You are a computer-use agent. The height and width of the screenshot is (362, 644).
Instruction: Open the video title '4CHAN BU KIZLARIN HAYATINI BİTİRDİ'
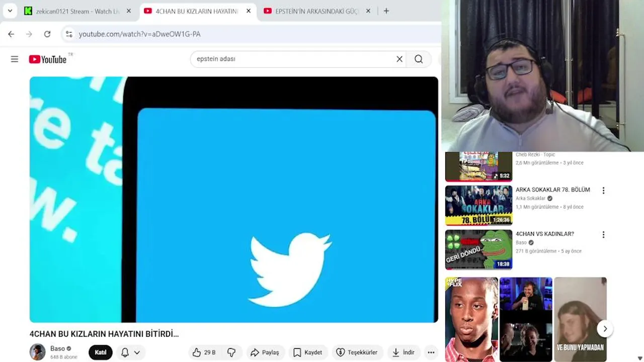coord(104,334)
